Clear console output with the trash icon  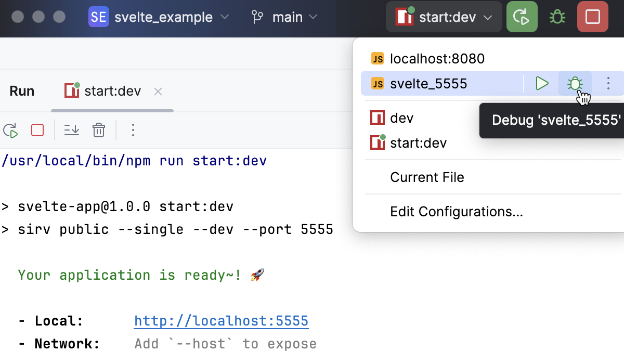99,130
